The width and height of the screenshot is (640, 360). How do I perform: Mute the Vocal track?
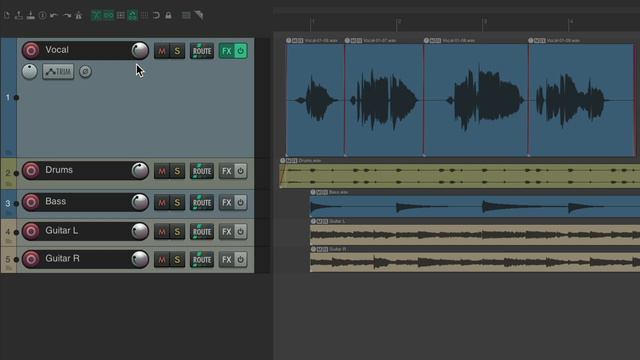coord(162,51)
